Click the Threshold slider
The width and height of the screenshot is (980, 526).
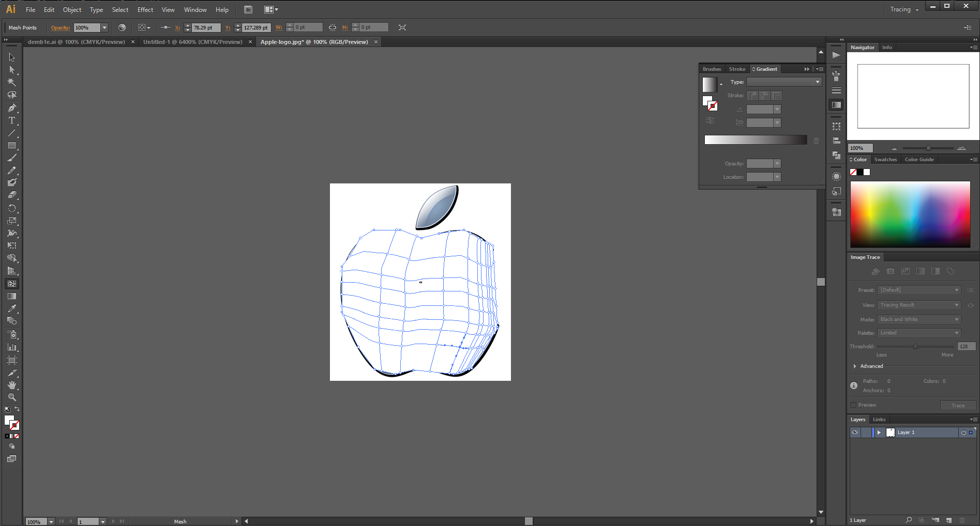point(915,346)
